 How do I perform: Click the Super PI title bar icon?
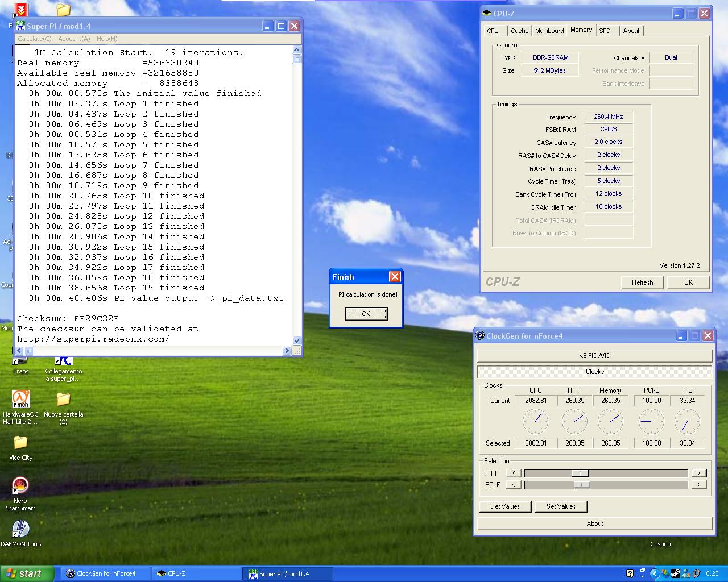(20, 26)
